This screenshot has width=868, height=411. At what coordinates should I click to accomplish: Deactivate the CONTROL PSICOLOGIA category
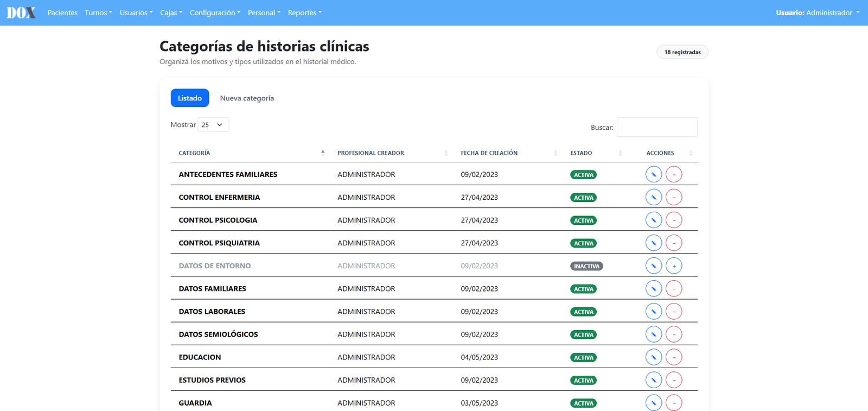674,220
